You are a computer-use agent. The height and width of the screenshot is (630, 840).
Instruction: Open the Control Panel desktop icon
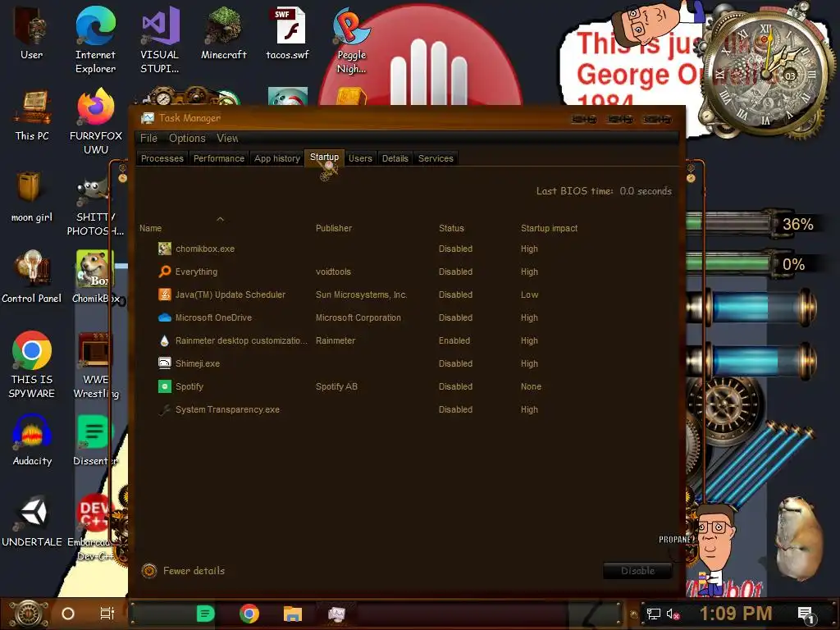(x=32, y=277)
